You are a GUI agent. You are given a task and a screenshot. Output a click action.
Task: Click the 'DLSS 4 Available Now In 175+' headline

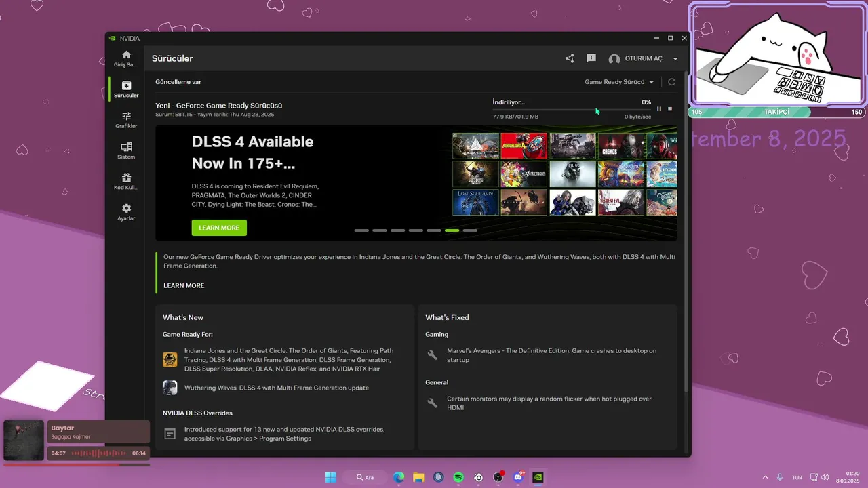point(252,152)
